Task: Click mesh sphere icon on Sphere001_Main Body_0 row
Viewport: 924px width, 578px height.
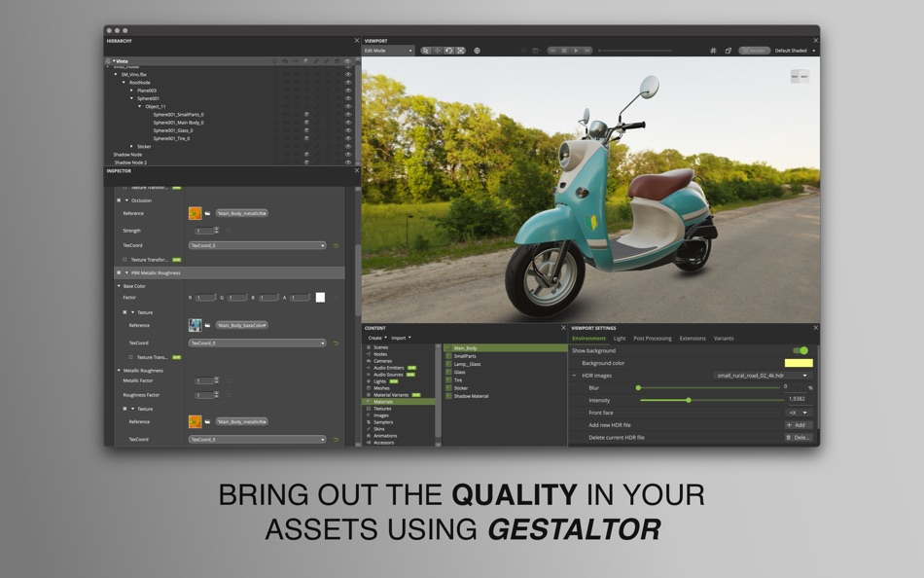Action: [x=306, y=123]
